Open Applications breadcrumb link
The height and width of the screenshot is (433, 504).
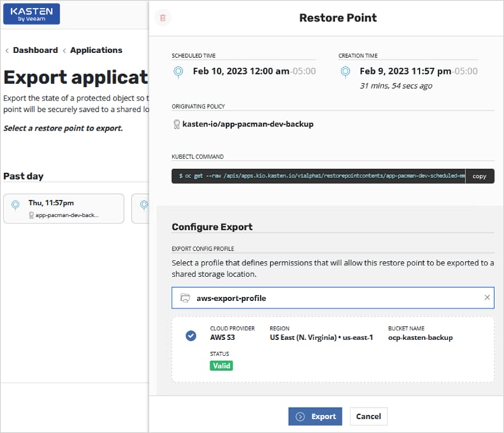click(x=96, y=50)
